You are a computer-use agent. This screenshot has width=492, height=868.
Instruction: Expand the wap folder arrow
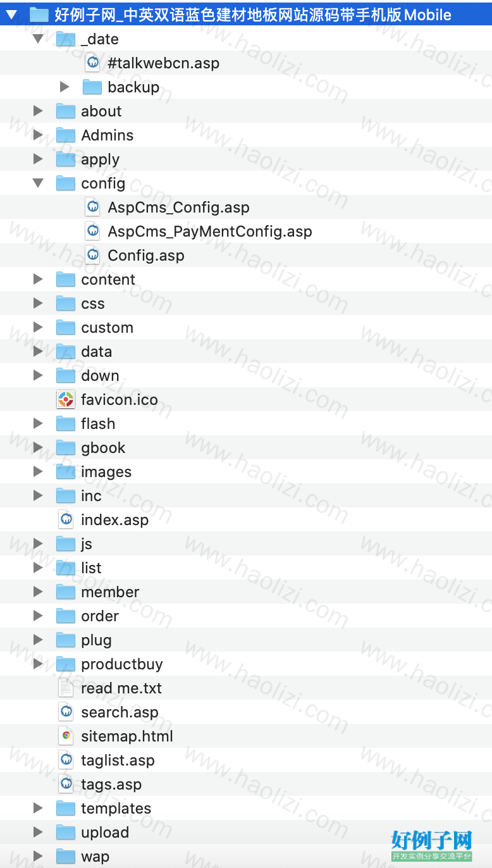[38, 856]
